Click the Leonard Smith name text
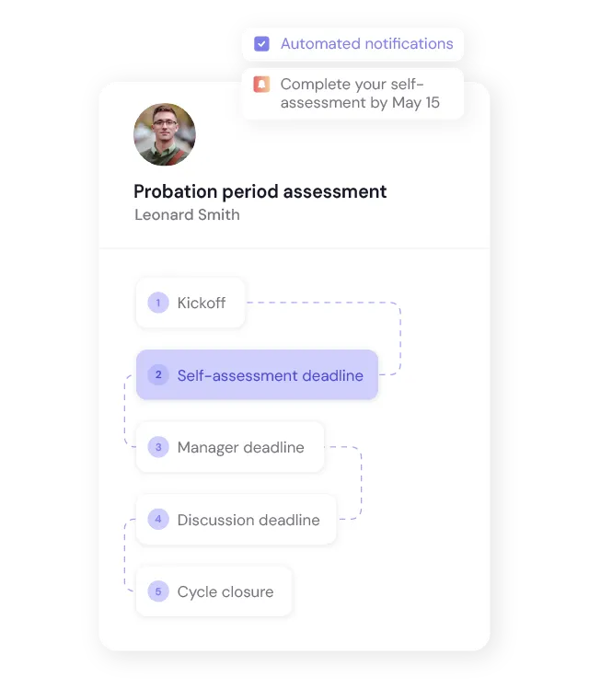Screen dimensions: 589x700 (x=187, y=214)
